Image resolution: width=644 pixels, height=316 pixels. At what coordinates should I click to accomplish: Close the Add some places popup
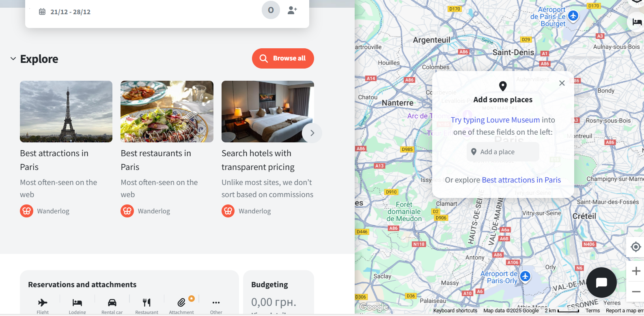pyautogui.click(x=562, y=83)
